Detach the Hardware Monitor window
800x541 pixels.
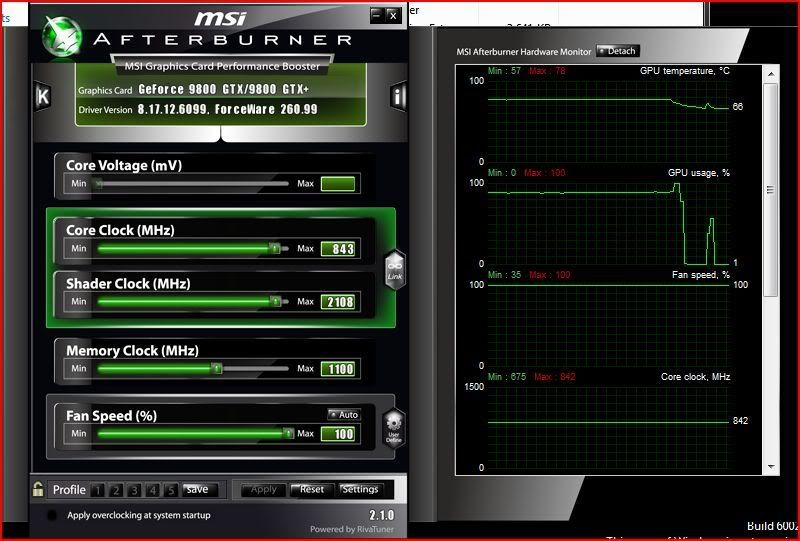click(x=617, y=51)
